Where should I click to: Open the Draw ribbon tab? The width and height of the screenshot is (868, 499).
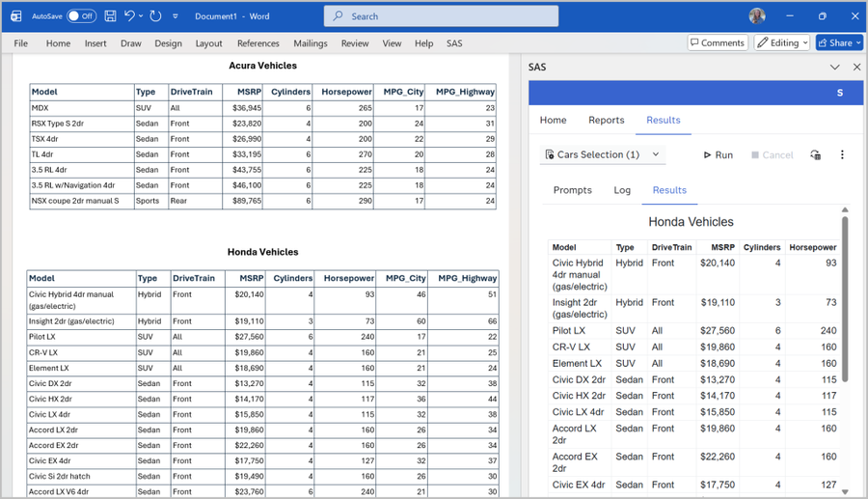(130, 43)
